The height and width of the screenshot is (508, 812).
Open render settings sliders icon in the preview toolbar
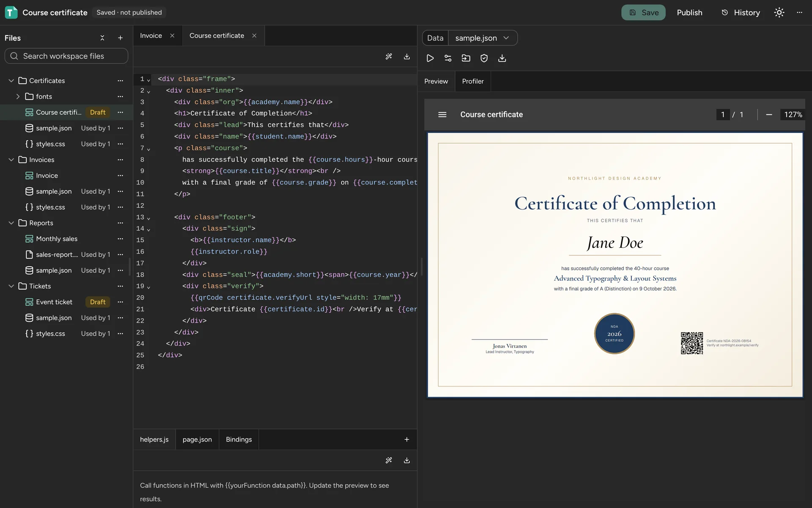tap(448, 58)
